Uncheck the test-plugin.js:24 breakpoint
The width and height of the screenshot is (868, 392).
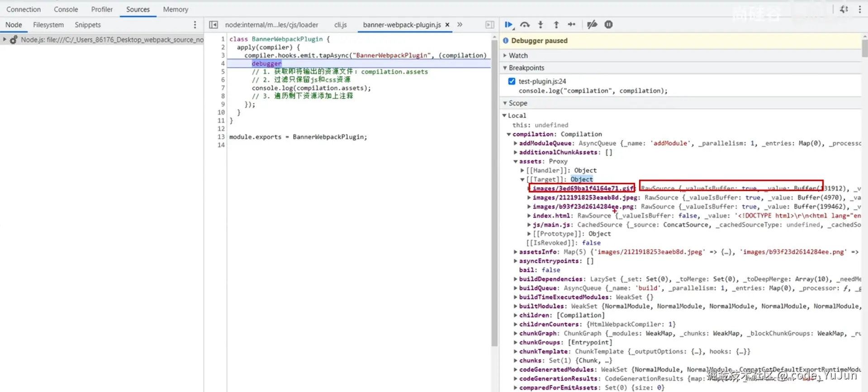[x=512, y=81]
